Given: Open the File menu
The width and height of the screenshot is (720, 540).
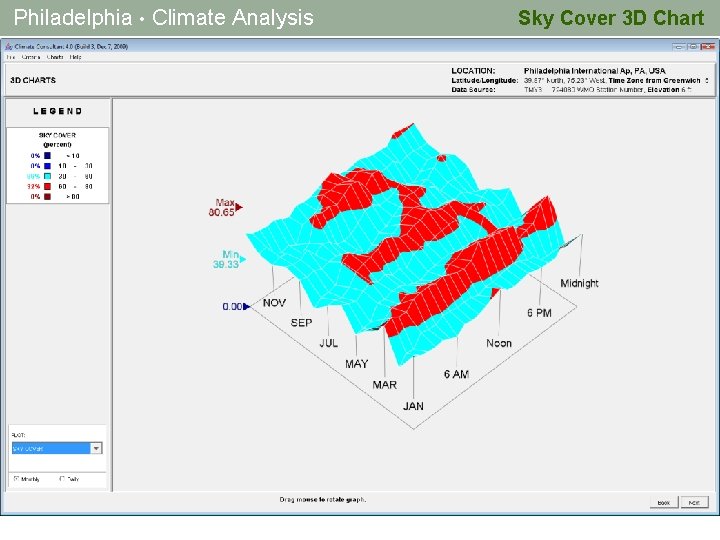Looking at the screenshot, I should click(x=10, y=57).
